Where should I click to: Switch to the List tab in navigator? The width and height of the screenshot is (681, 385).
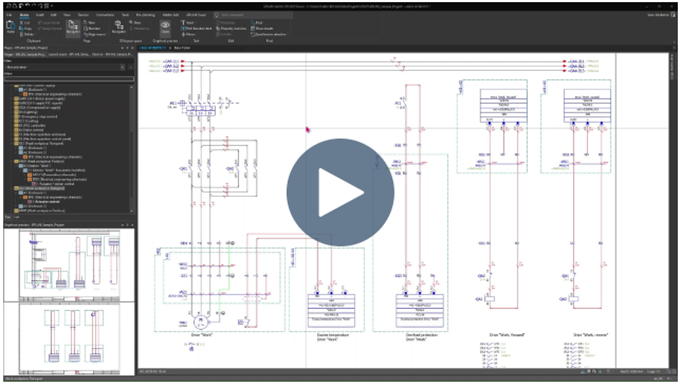(x=17, y=217)
